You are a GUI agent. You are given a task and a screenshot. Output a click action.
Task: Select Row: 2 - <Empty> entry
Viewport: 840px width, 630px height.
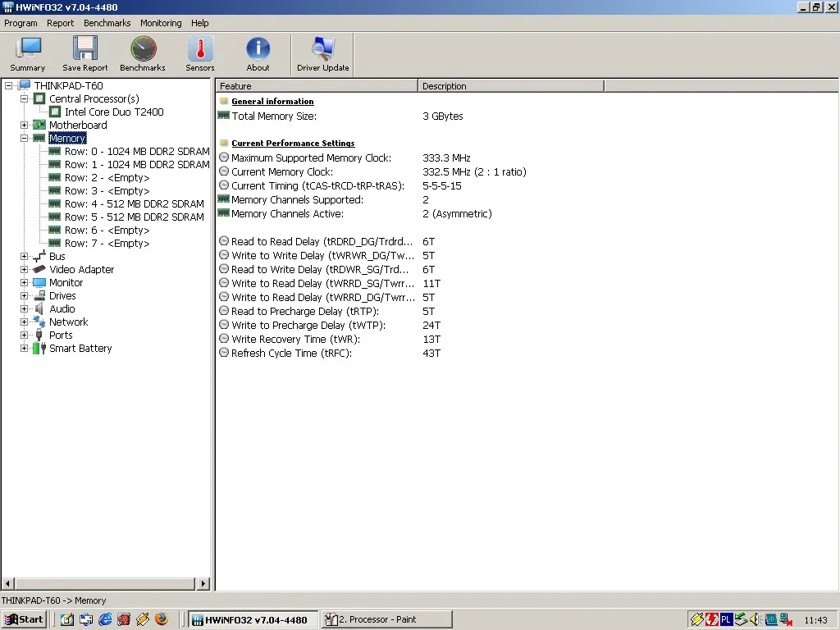coord(107,177)
